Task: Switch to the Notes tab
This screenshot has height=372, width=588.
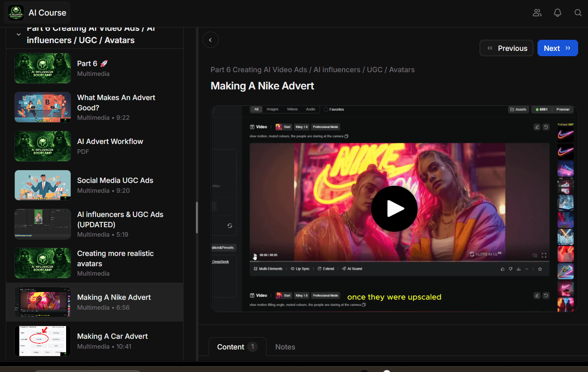Action: click(285, 347)
